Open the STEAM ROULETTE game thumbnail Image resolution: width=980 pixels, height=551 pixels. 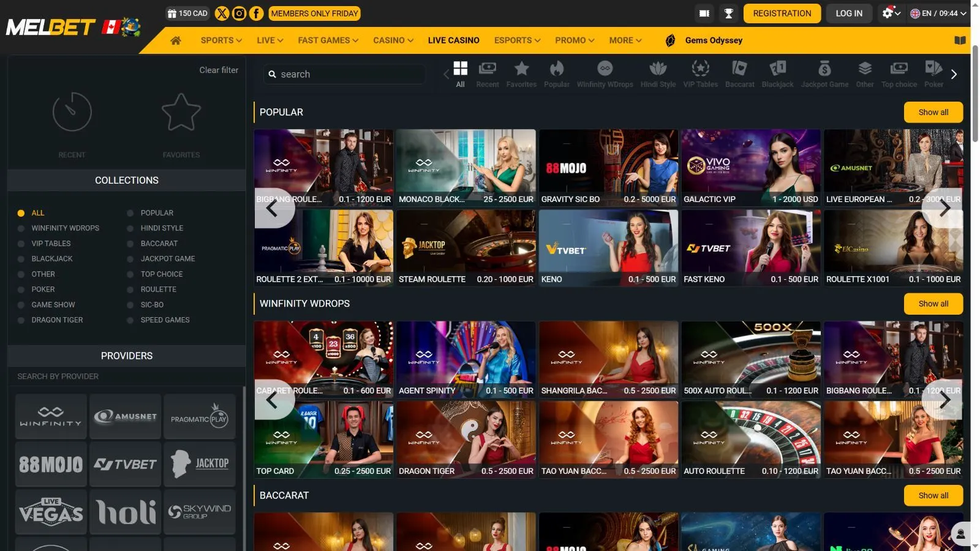(466, 249)
